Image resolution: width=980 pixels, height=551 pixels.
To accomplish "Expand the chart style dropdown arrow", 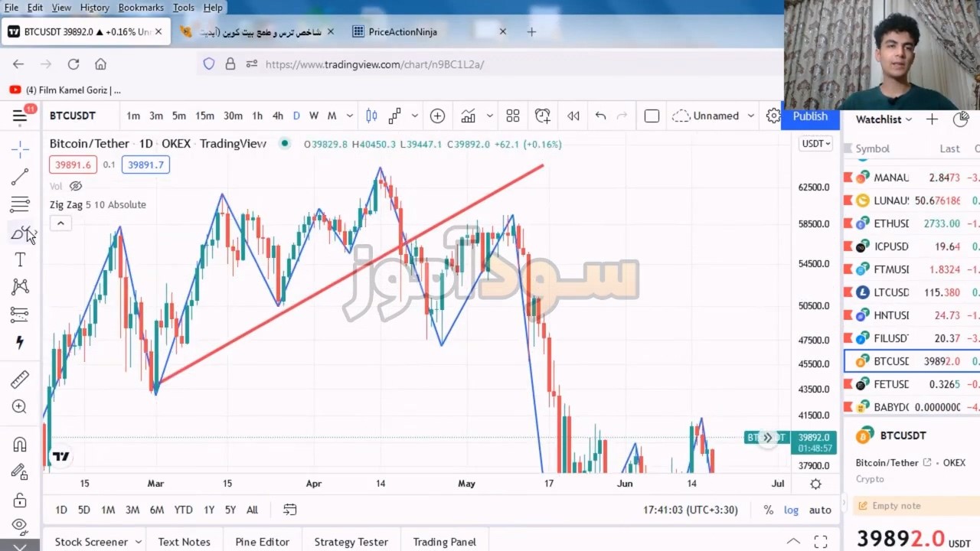I will pyautogui.click(x=415, y=116).
